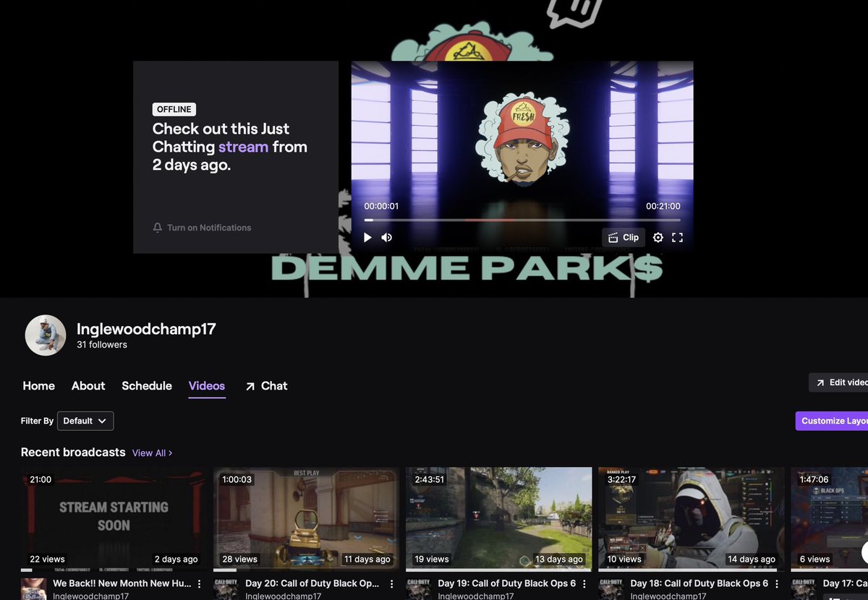
Task: Open options menu for We Back video
Action: (x=200, y=584)
